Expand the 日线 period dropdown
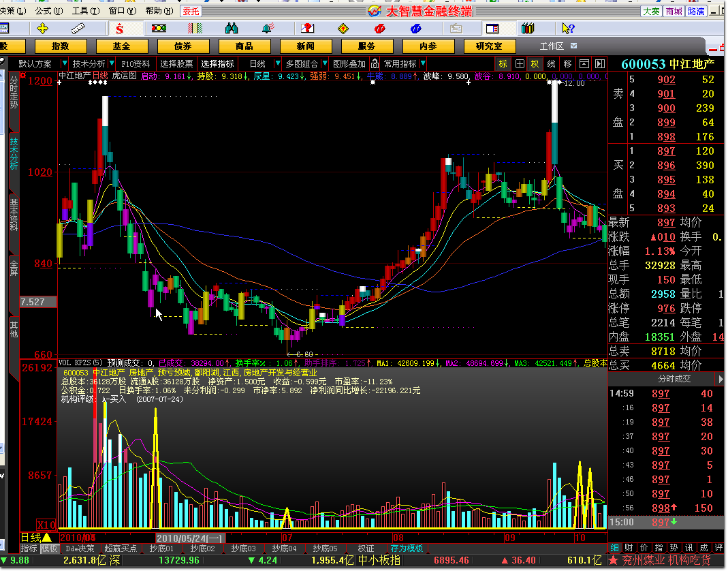Screen dimensions: 728x571 [278, 64]
